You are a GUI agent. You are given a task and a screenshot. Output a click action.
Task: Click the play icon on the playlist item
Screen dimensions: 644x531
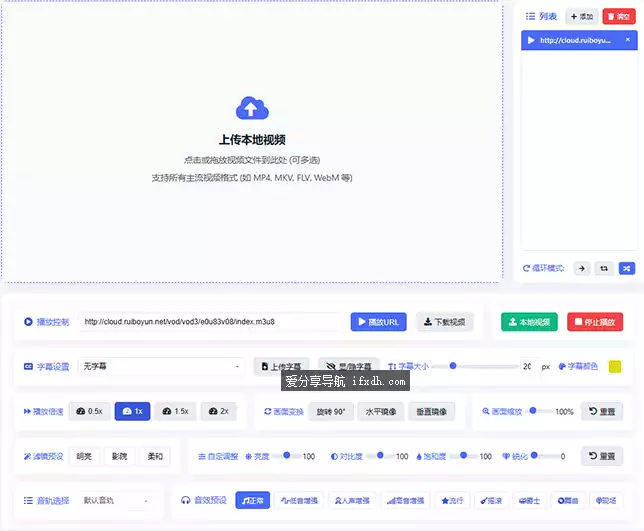531,40
